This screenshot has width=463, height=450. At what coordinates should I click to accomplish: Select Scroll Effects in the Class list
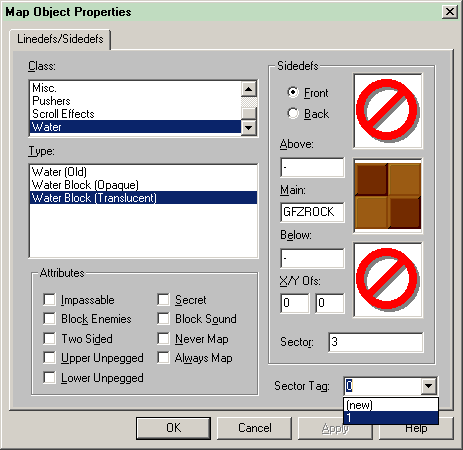pyautogui.click(x=135, y=114)
